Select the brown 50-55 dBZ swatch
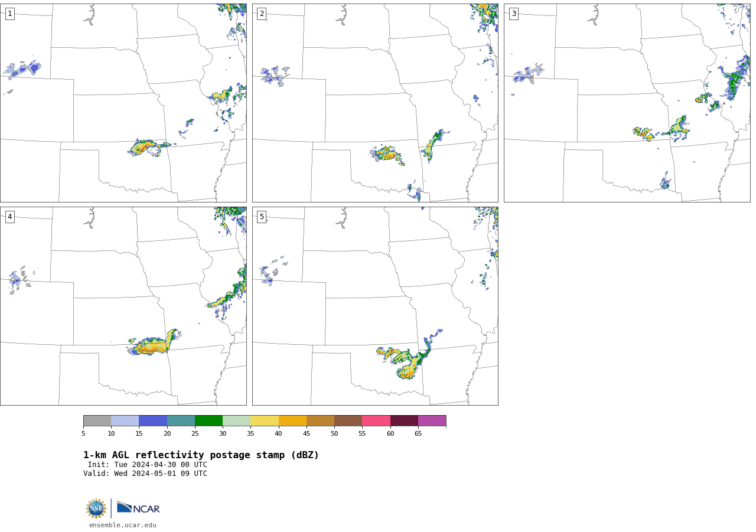The image size is (756, 532). (x=348, y=421)
